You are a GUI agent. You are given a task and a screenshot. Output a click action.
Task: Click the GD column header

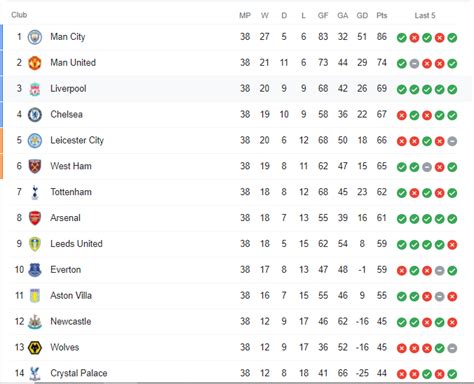click(x=362, y=15)
